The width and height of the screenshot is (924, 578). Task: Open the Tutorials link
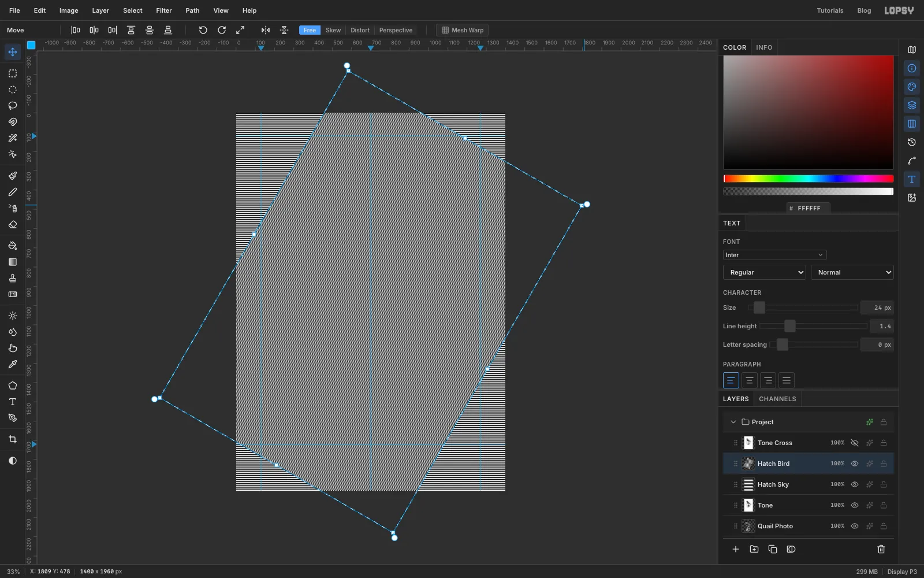coord(830,10)
